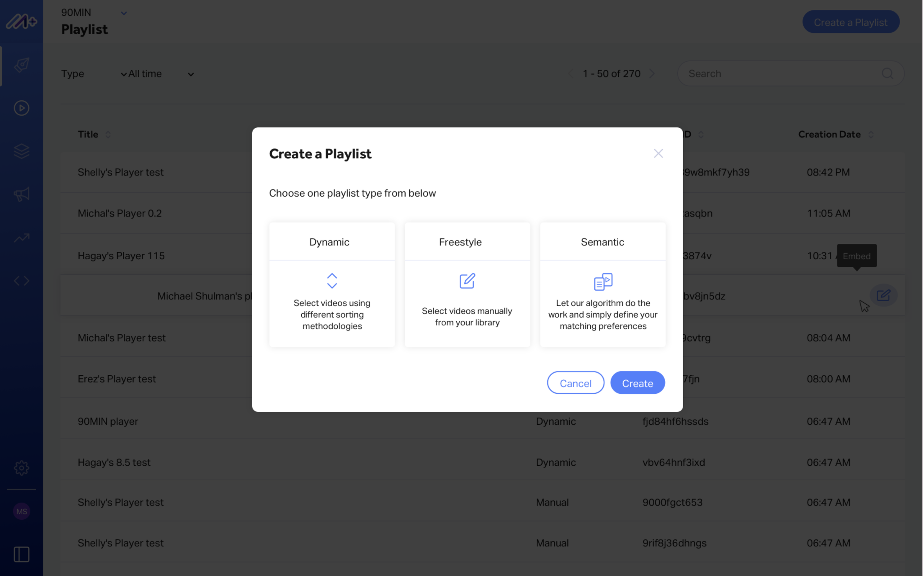Click the Search input field
The width and height of the screenshot is (924, 576).
tap(790, 73)
